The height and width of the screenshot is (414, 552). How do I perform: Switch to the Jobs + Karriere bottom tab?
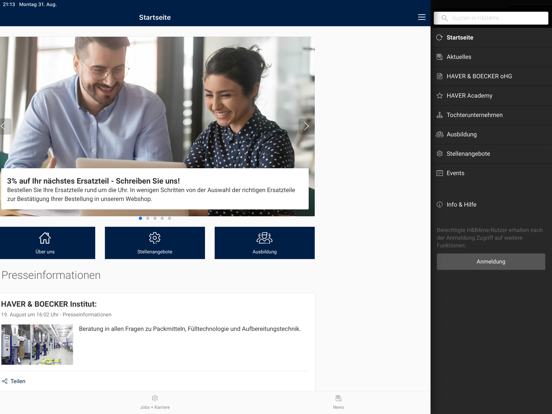pos(155,402)
